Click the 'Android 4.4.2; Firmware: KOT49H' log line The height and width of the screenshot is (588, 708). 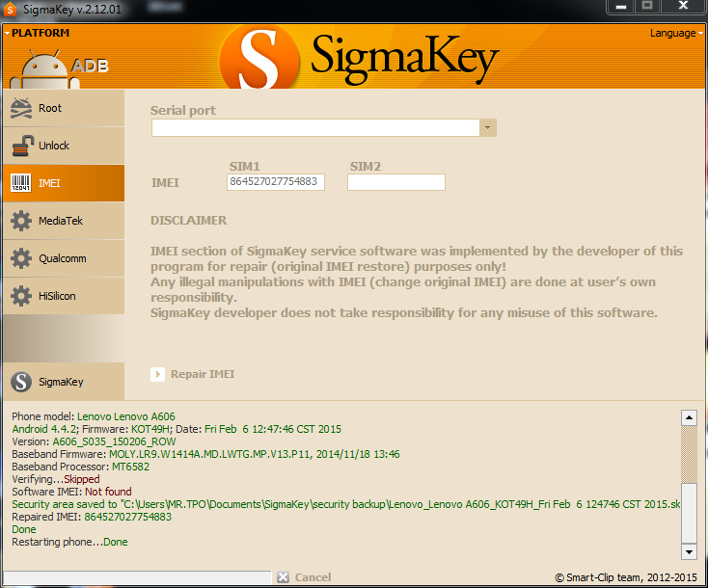177,429
